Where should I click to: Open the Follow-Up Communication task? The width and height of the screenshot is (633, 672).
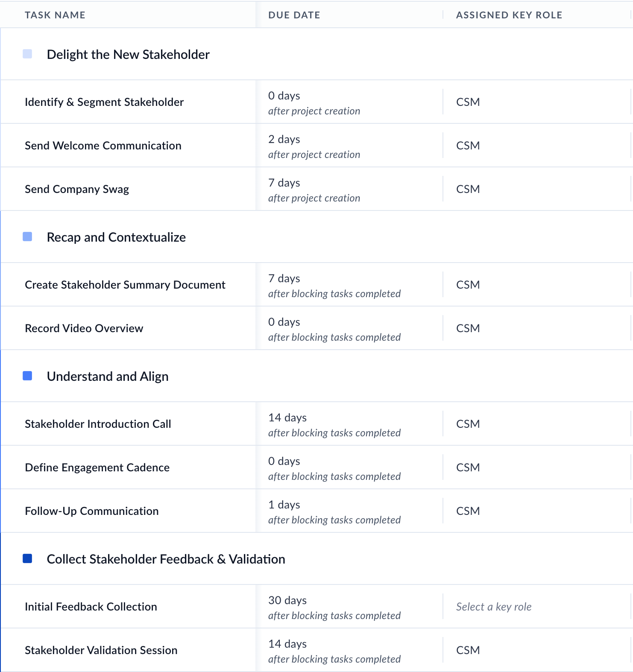[91, 511]
